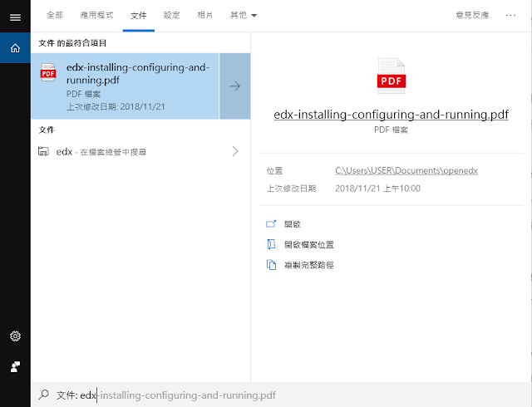Click the PDF icon of the best match

[x=48, y=72]
